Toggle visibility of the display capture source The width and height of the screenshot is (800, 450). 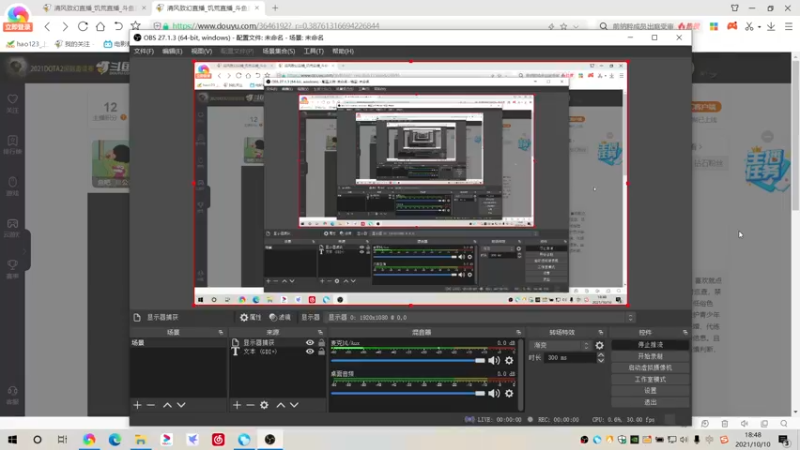(x=310, y=342)
